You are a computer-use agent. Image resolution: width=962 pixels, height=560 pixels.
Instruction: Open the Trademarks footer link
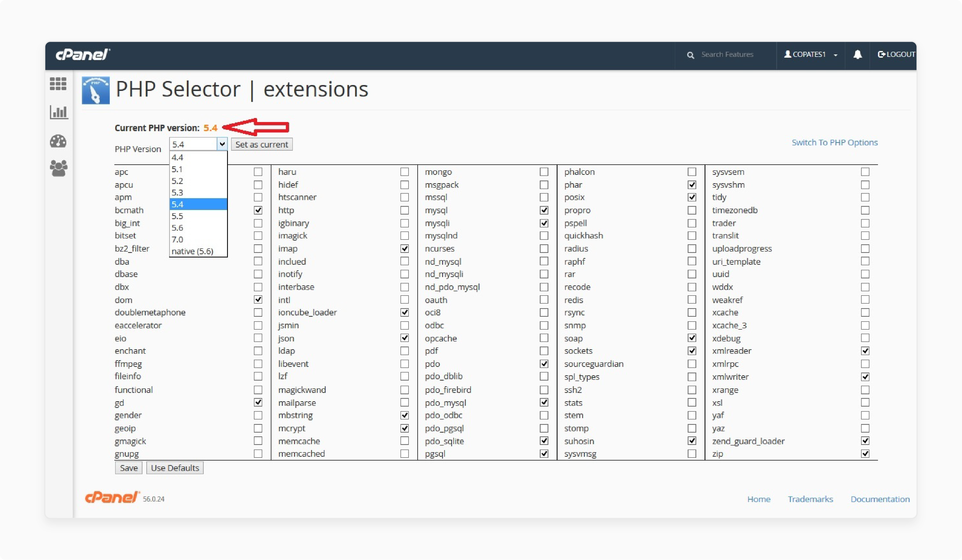click(810, 499)
